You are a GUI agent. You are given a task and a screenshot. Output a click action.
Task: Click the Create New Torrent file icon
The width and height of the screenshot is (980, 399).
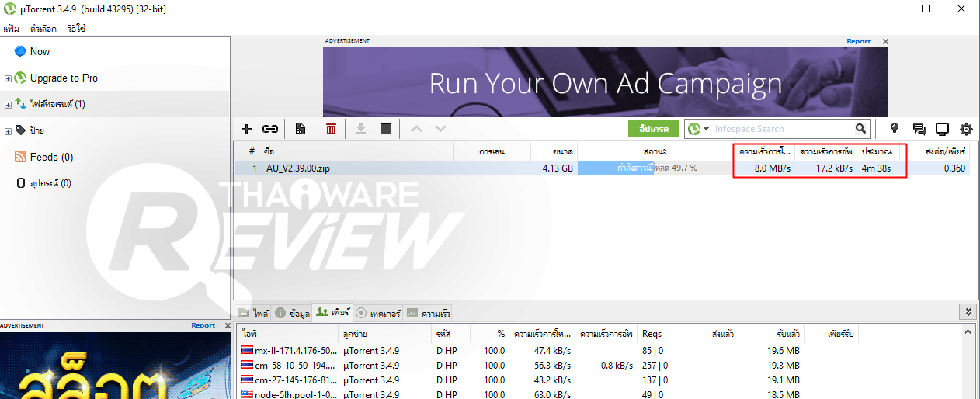[x=301, y=129]
